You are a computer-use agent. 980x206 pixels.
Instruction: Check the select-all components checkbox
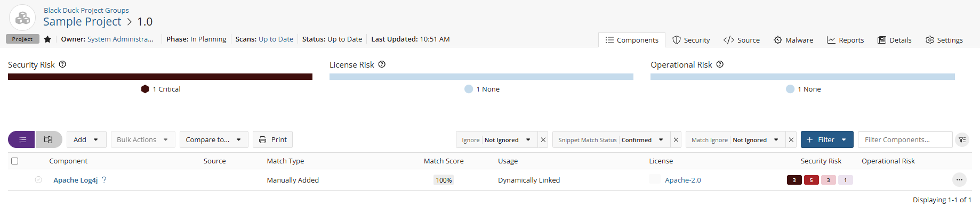(x=15, y=161)
